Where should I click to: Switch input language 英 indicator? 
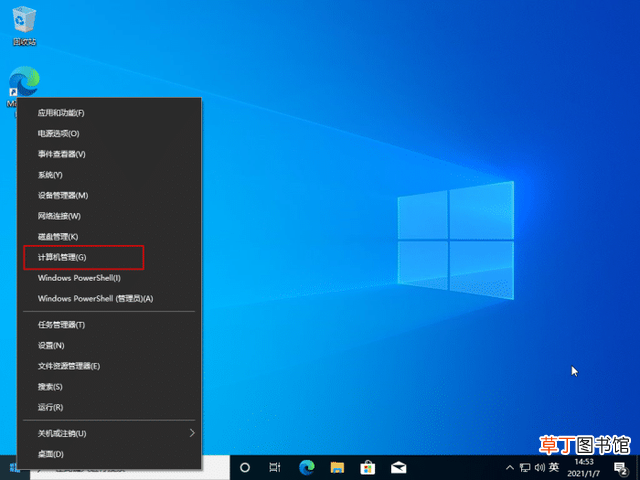click(x=554, y=467)
